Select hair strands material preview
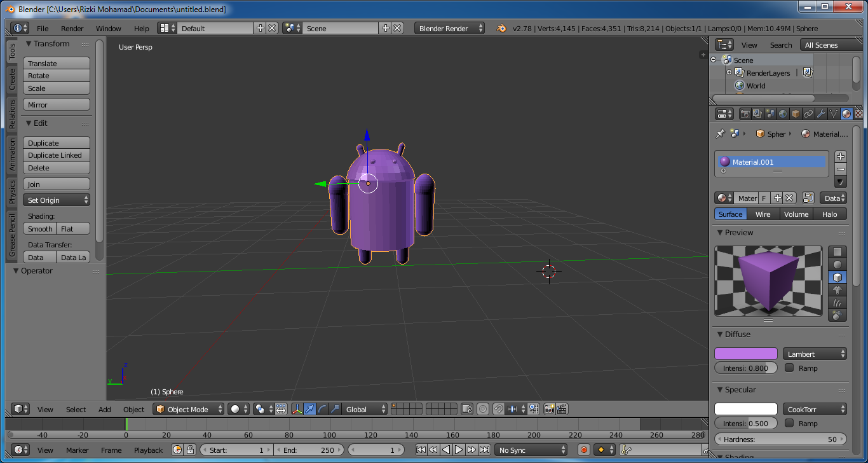This screenshot has height=463, width=868. click(837, 303)
